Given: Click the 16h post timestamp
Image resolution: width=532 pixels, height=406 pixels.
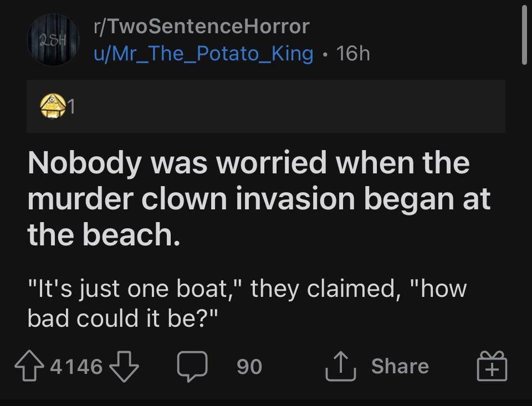Looking at the screenshot, I should pos(353,54).
